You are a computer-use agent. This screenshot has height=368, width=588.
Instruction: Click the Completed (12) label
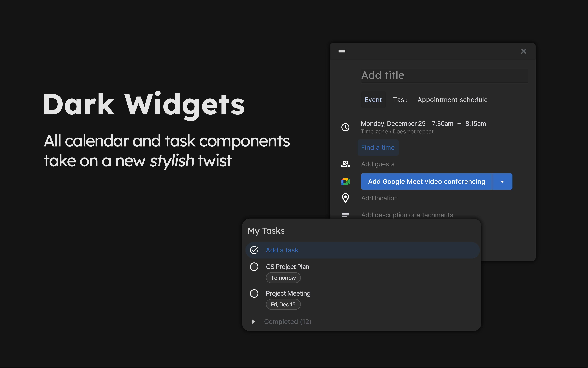point(288,322)
